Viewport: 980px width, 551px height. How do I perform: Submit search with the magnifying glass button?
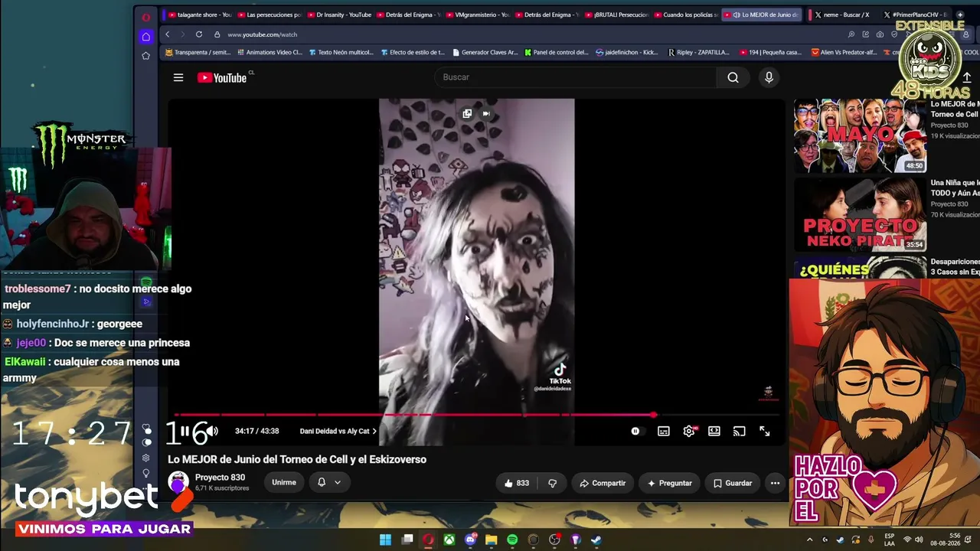[x=733, y=77]
